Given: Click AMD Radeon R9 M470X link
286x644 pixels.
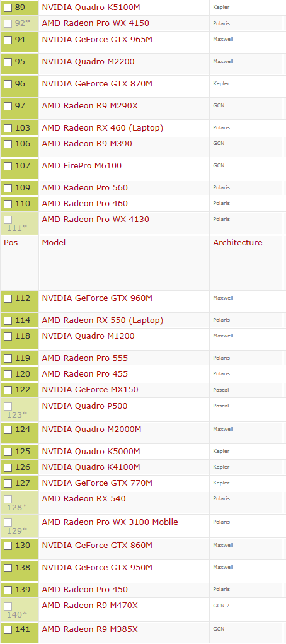Looking at the screenshot, I should pos(90,606).
